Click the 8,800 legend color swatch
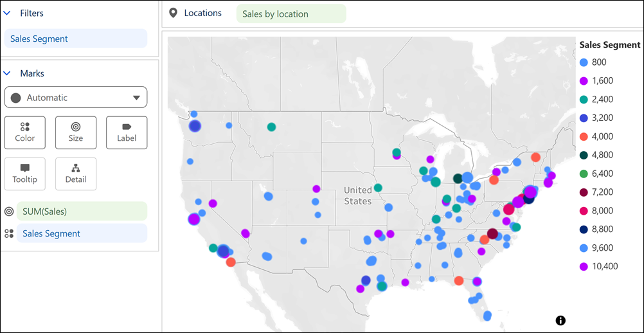Viewport: 644px width, 333px height. pos(583,230)
